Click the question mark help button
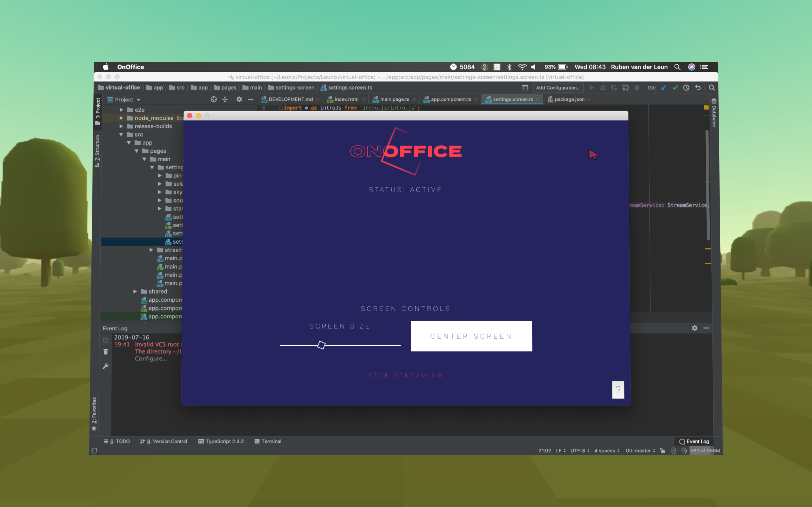 618,390
